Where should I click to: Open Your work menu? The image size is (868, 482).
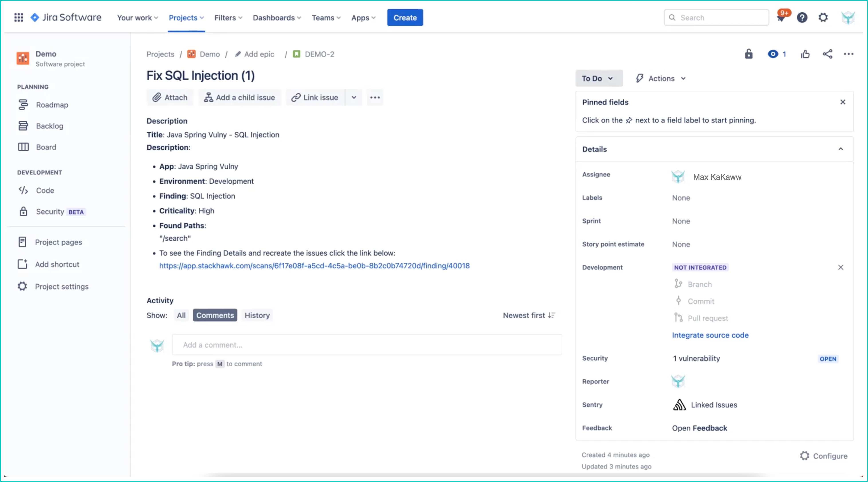point(137,18)
